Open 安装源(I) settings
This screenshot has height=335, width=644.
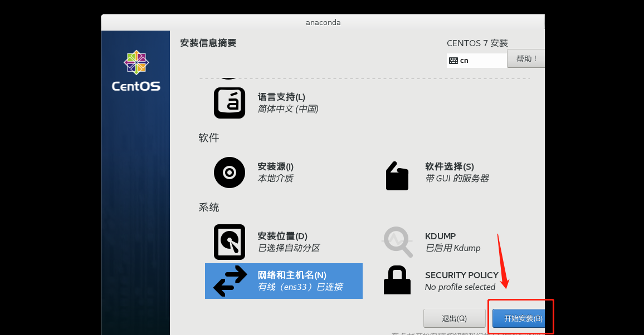(275, 166)
